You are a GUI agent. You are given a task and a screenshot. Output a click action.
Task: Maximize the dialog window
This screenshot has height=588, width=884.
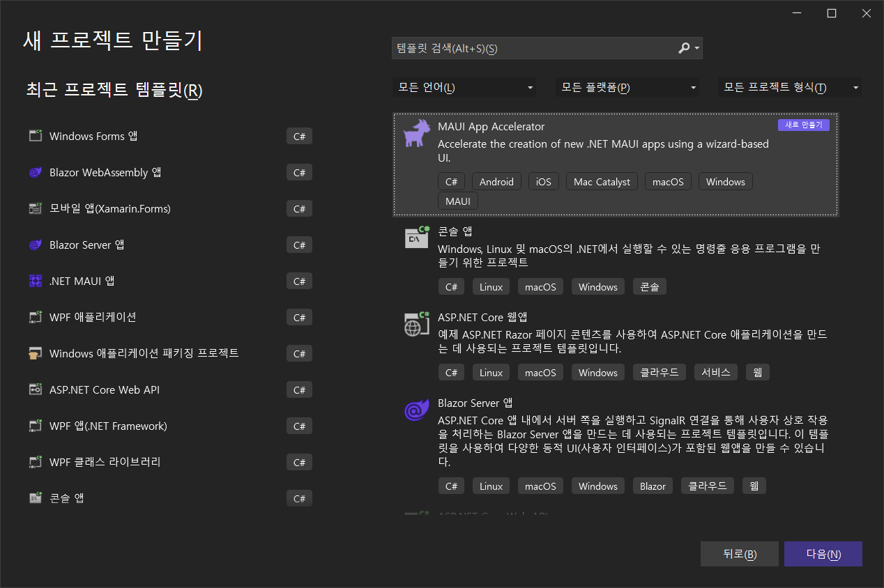[832, 13]
